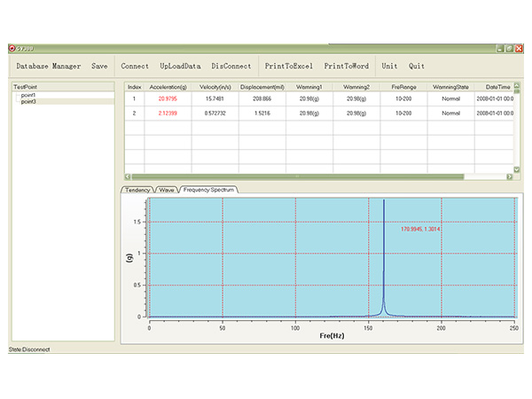Click FreRange 10-200 in row 1
The image size is (532, 399).
pos(403,98)
